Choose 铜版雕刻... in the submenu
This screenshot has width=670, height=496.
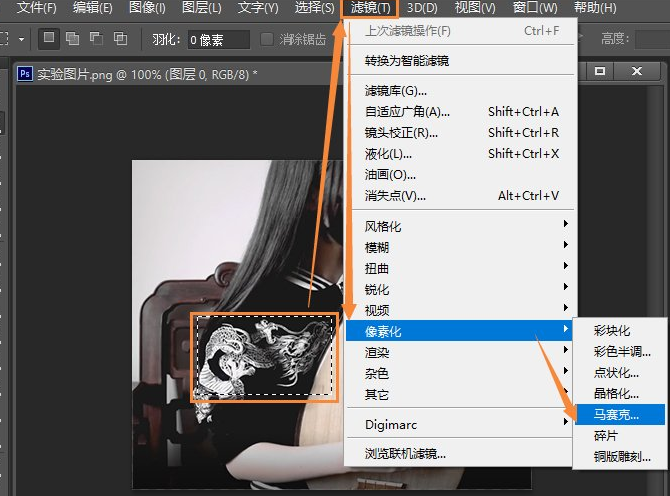(620, 456)
